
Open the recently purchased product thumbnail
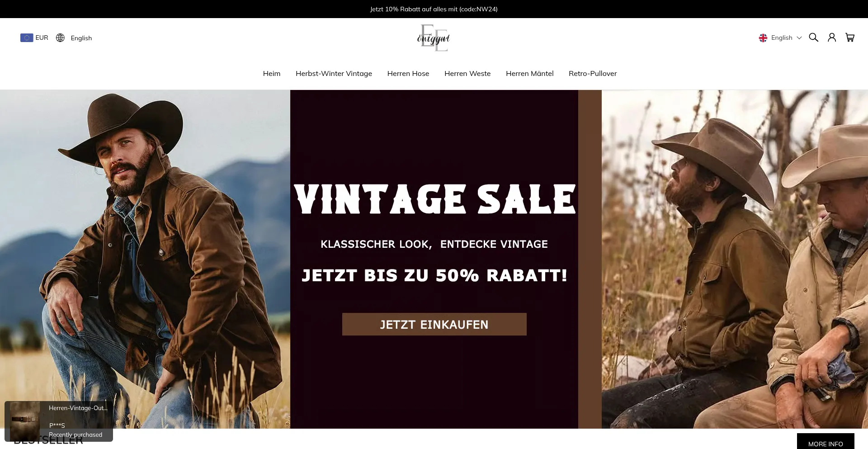pos(25,420)
